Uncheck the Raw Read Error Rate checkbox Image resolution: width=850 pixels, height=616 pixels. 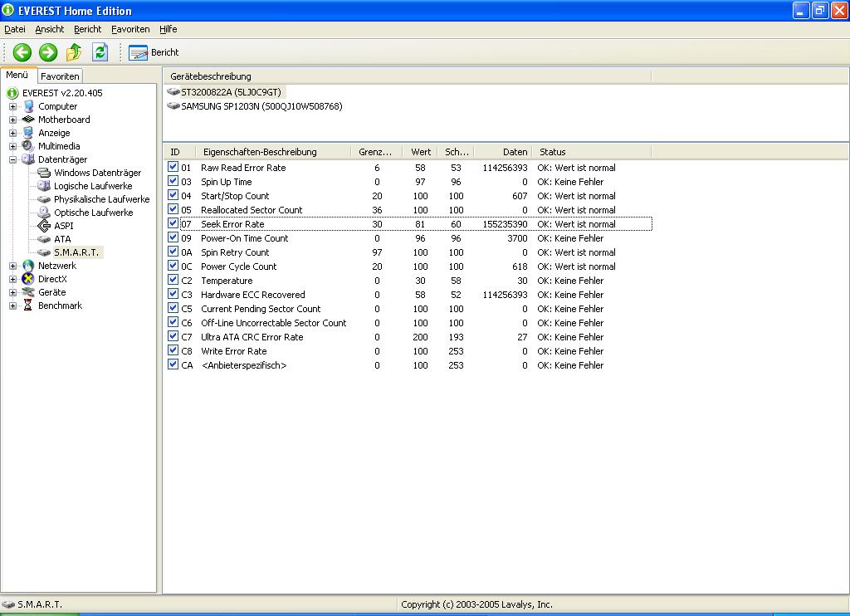pyautogui.click(x=173, y=167)
